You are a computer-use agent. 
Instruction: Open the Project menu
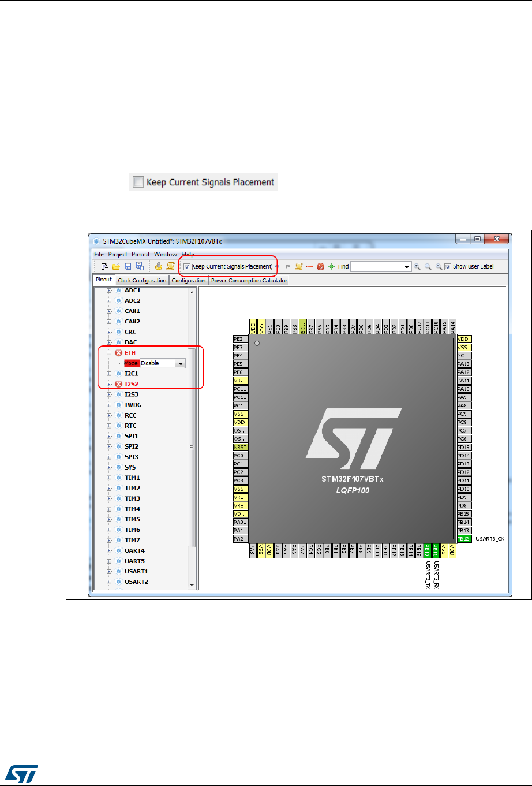point(118,254)
